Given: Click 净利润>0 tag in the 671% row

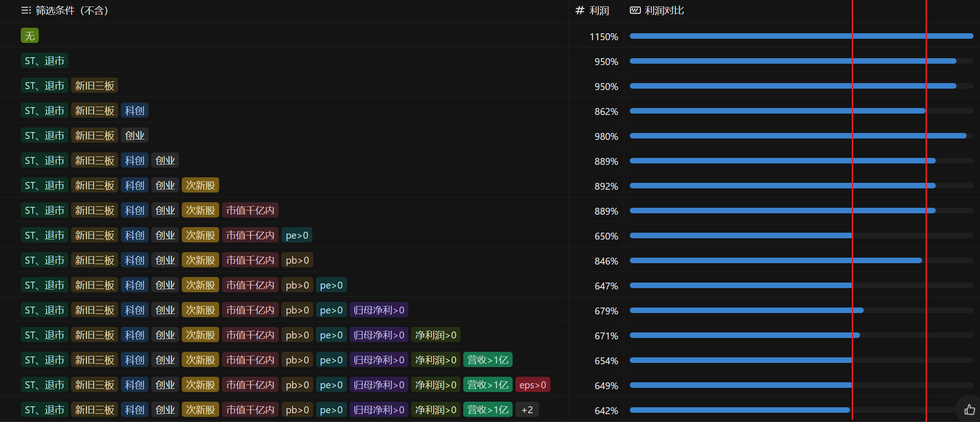Looking at the screenshot, I should coord(436,335).
